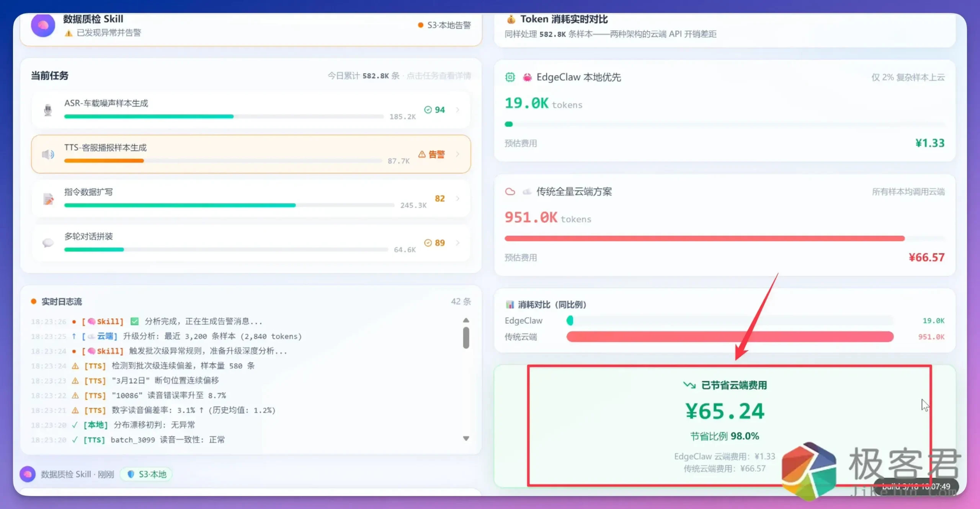
Task: Expand the ASR-车载噪声样本生成 task chevron
Action: (458, 110)
